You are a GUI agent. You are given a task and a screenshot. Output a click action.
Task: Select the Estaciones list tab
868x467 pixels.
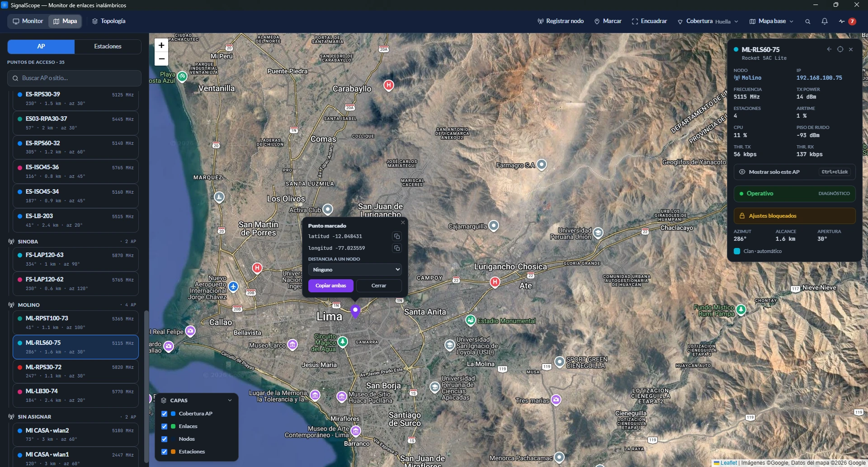click(x=108, y=47)
